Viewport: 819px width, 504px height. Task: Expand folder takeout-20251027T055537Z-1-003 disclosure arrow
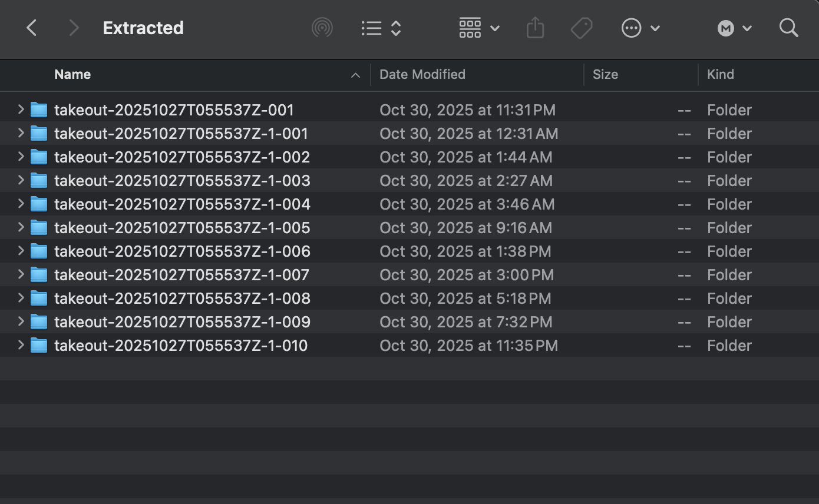[x=21, y=180]
